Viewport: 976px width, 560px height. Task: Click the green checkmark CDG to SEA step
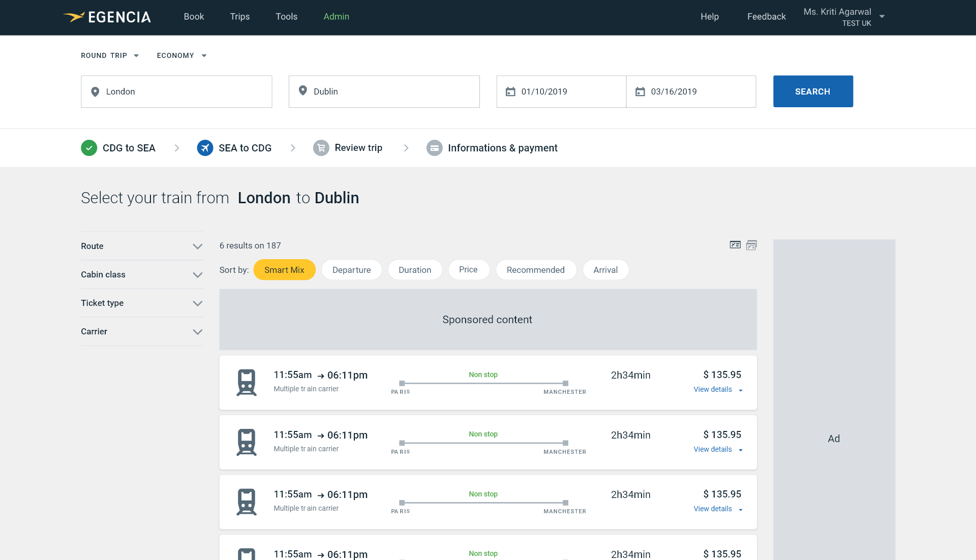click(89, 148)
